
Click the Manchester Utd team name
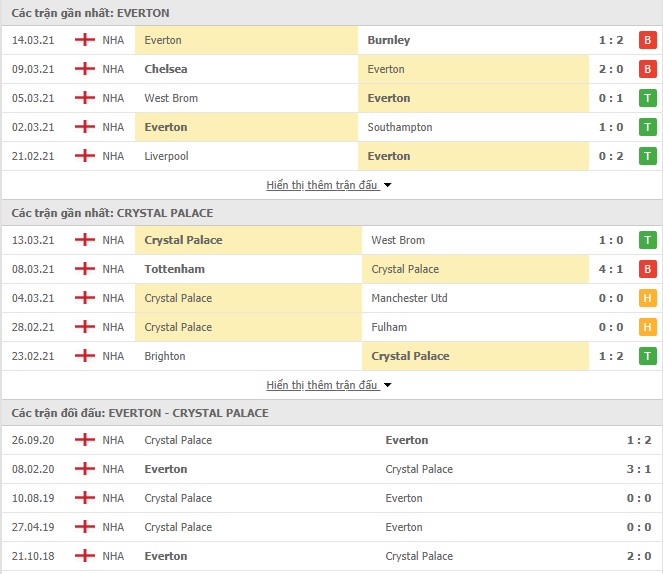click(409, 298)
